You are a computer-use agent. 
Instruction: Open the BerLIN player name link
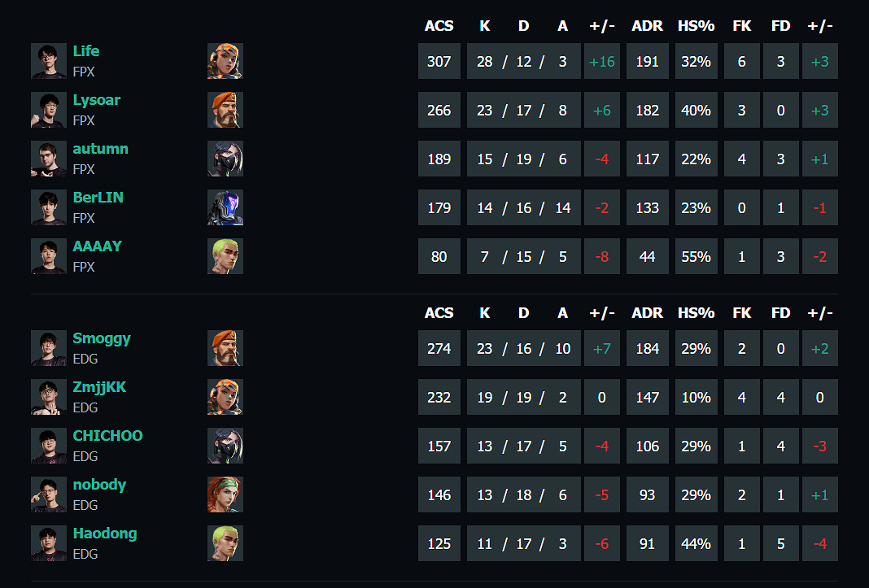point(98,198)
